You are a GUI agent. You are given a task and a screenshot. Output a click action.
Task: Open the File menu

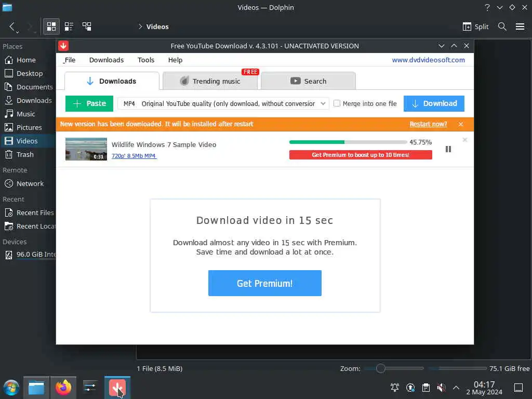click(x=69, y=60)
